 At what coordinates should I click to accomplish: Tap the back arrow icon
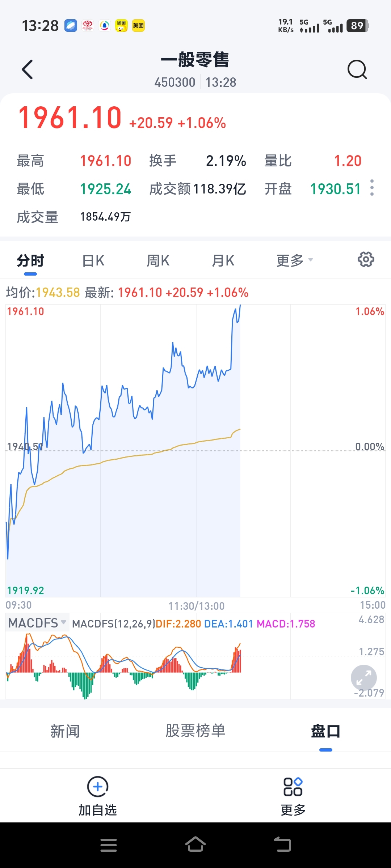[28, 69]
